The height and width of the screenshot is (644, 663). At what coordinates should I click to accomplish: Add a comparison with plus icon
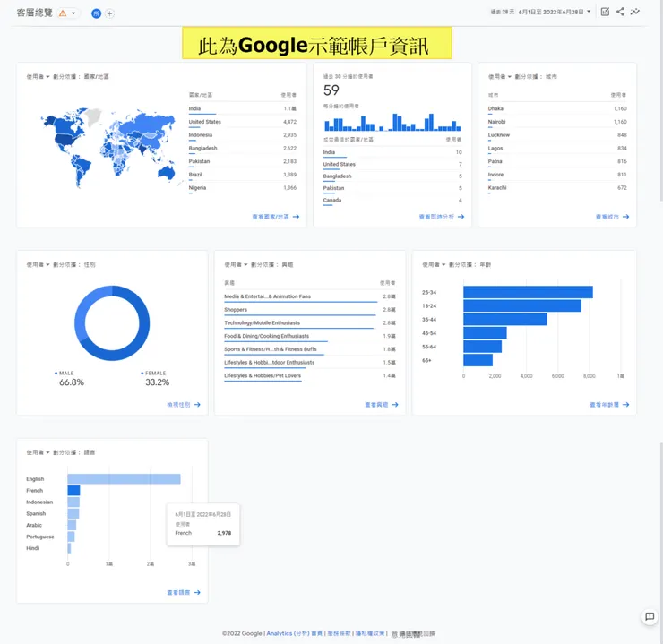tap(109, 13)
